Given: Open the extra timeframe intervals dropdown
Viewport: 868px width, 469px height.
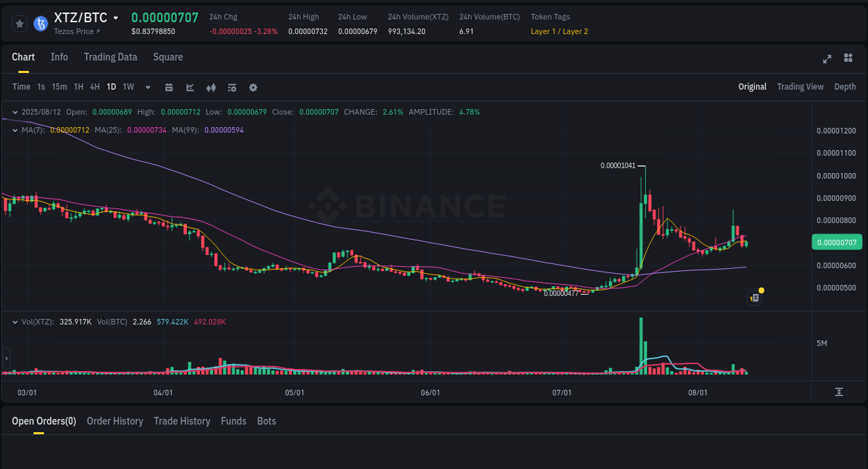Looking at the screenshot, I should click(147, 87).
